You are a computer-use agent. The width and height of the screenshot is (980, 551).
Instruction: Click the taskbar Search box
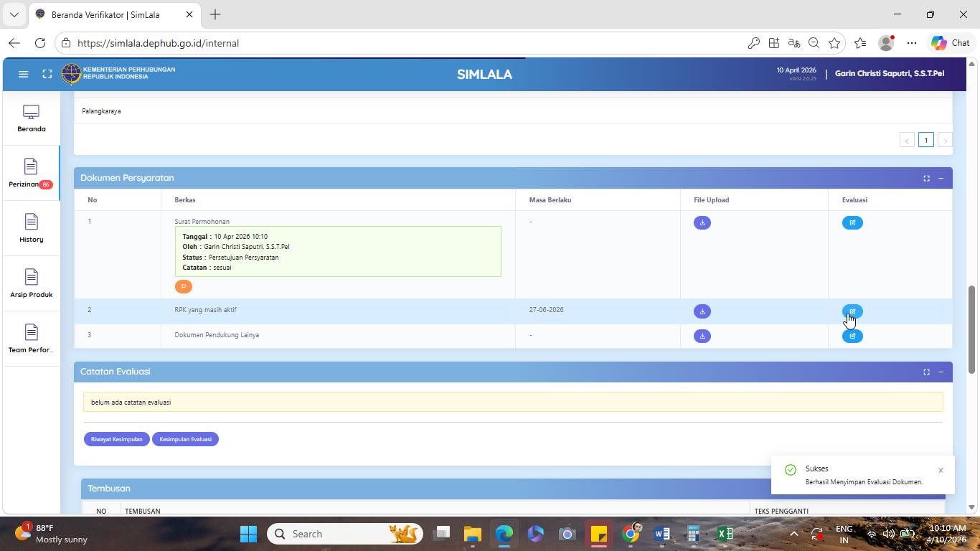344,534
